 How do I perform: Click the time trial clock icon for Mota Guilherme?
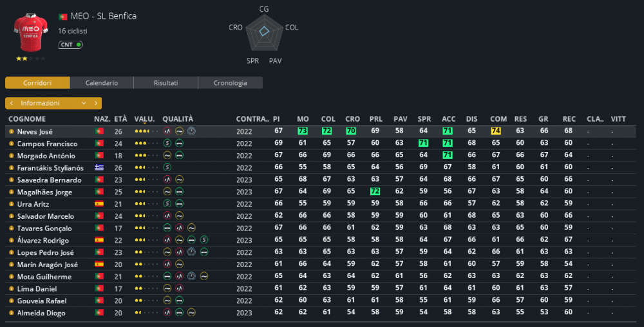tap(191, 277)
